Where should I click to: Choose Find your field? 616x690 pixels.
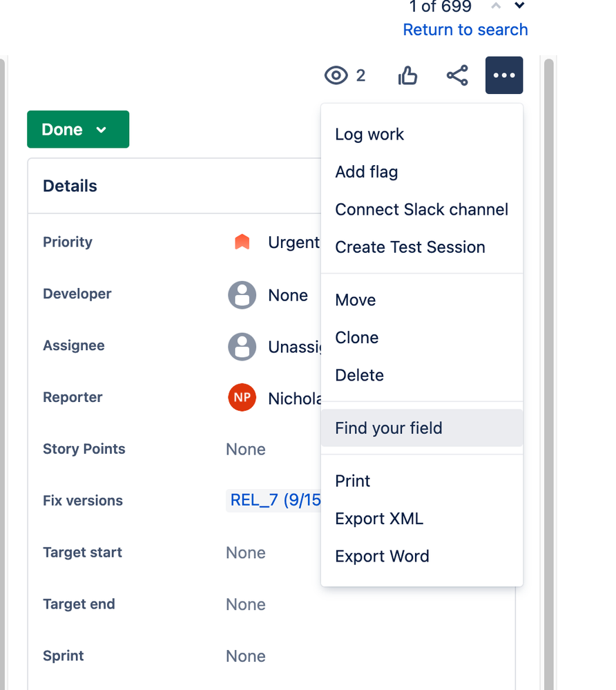[422, 428]
